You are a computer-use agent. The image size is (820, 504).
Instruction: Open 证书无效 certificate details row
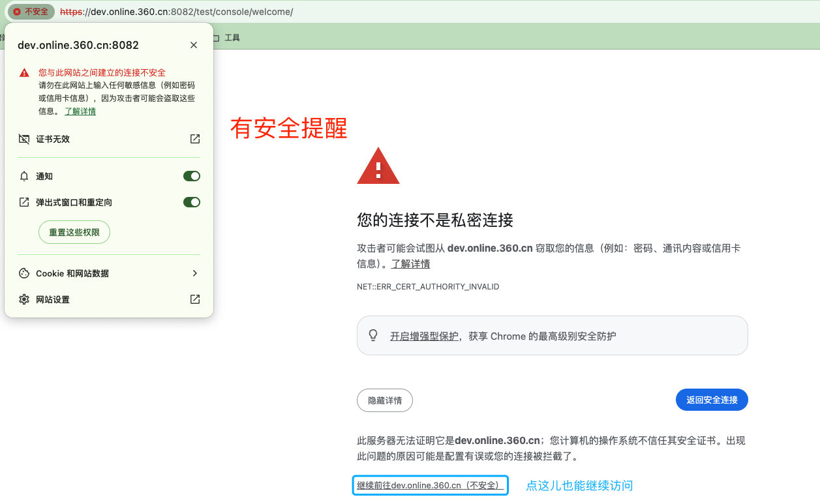109,139
